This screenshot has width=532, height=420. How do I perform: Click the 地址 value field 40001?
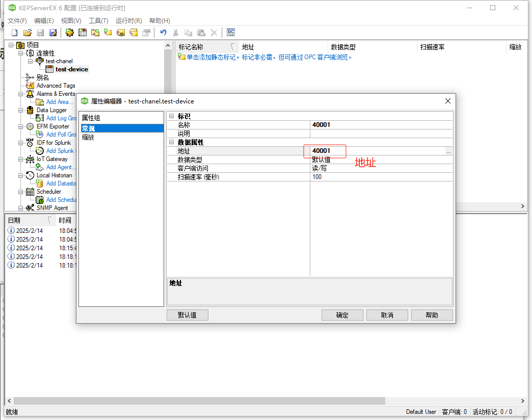point(378,151)
